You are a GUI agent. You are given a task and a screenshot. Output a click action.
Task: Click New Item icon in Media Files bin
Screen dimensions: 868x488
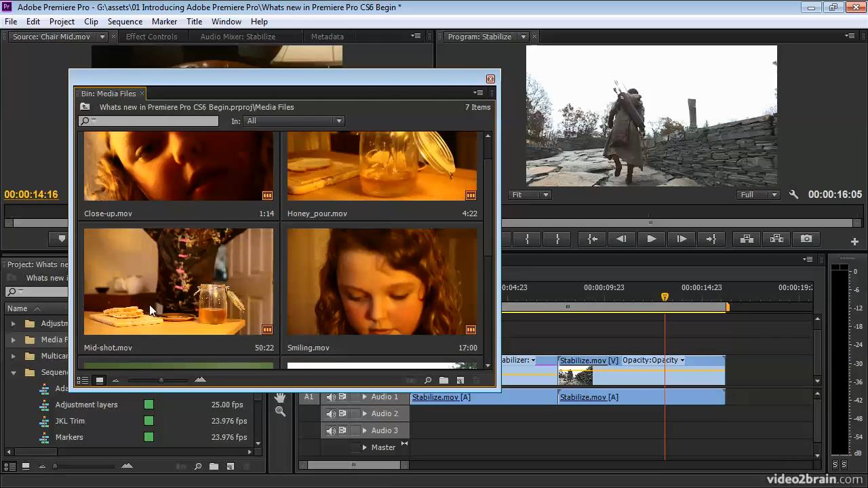[460, 380]
